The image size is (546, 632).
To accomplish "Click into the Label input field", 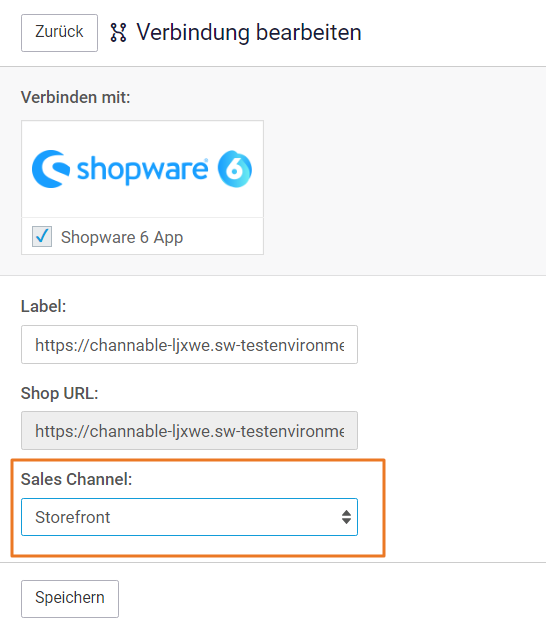I will tap(189, 345).
